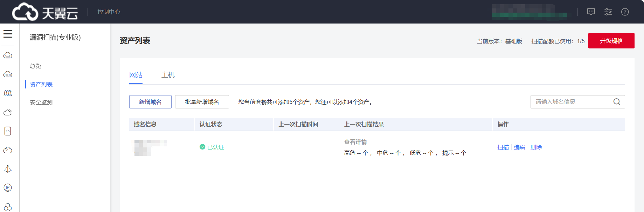
Task: Open the settings sliders icon in header
Action: [608, 12]
